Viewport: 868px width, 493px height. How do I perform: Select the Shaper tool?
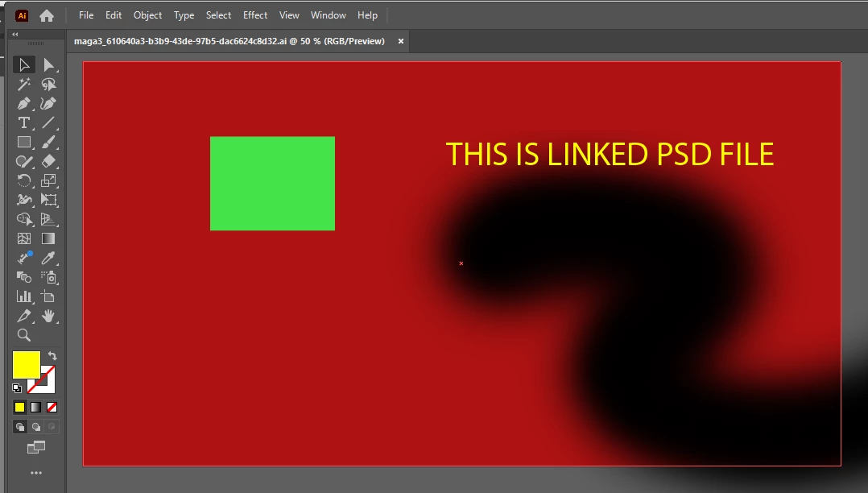click(24, 161)
